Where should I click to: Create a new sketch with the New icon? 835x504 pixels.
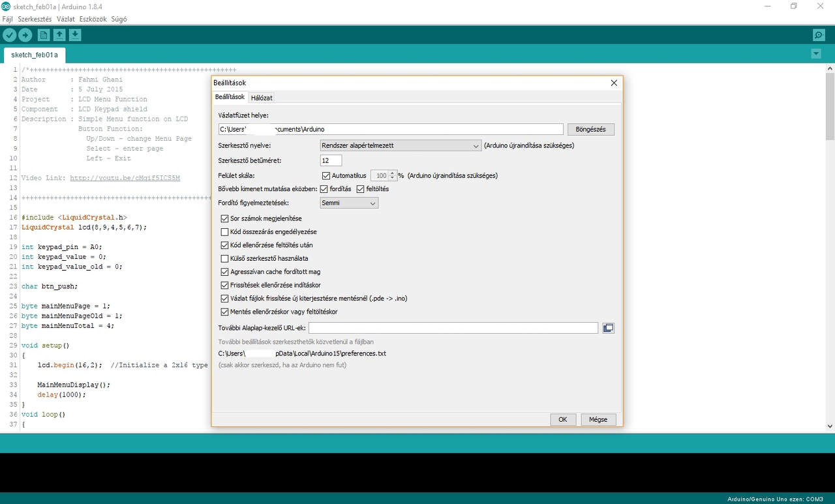pos(44,35)
